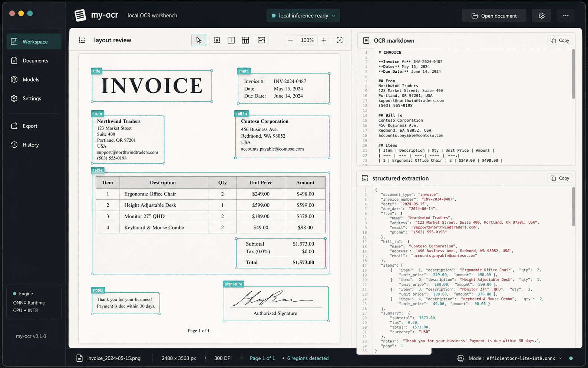
Task: Click the 100% zoom level field
Action: [x=307, y=40]
